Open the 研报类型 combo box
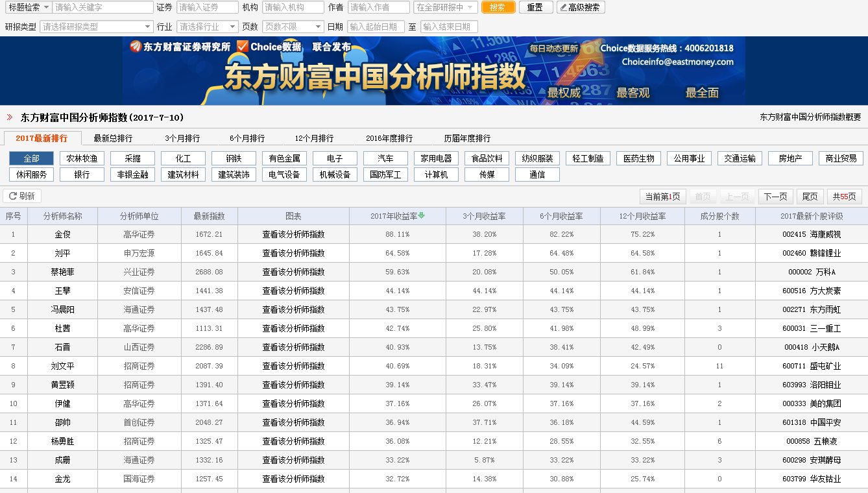The image size is (868, 493). click(x=97, y=27)
